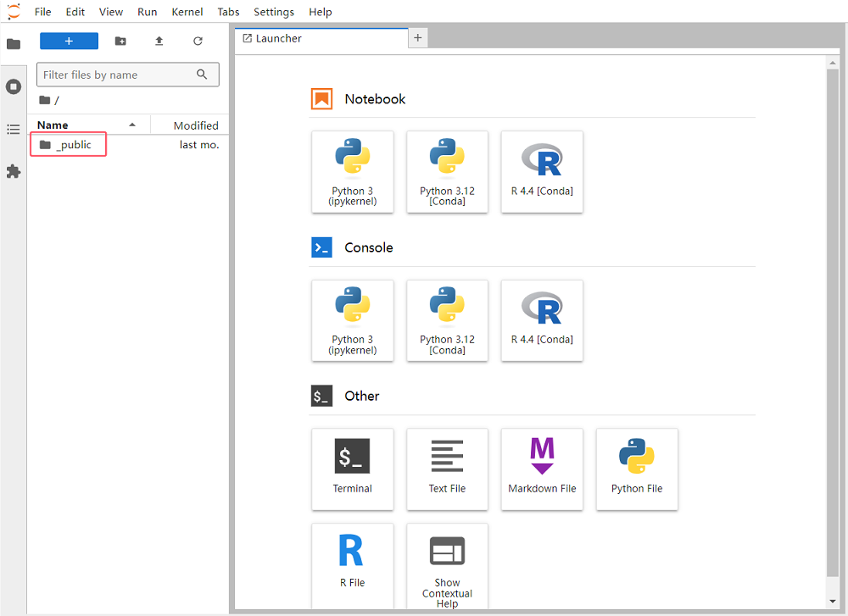The image size is (848, 616).
Task: Create a new Text File
Action: pyautogui.click(x=447, y=469)
